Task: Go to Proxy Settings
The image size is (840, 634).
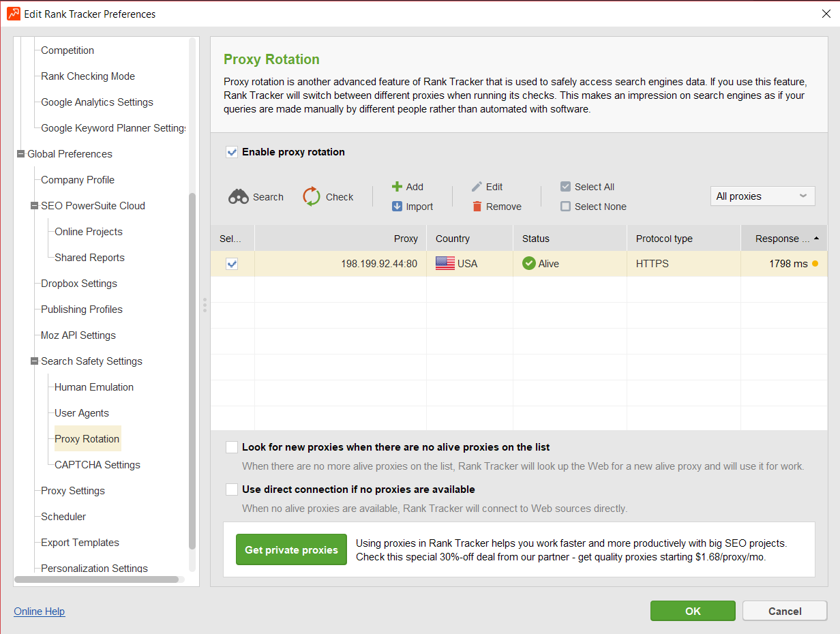Action: (x=73, y=491)
